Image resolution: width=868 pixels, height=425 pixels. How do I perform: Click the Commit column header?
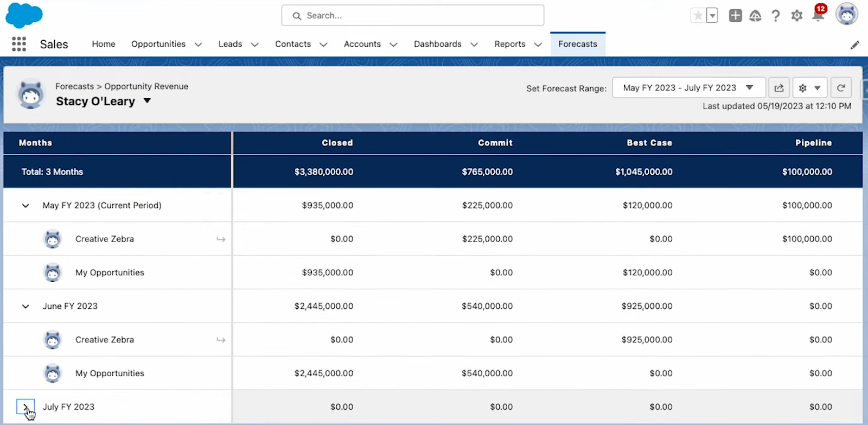click(x=495, y=143)
